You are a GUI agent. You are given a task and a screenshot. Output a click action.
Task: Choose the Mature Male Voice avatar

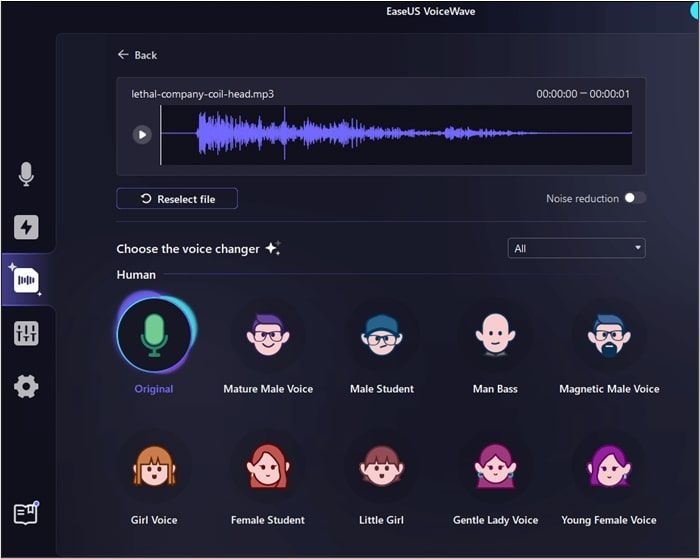click(268, 335)
